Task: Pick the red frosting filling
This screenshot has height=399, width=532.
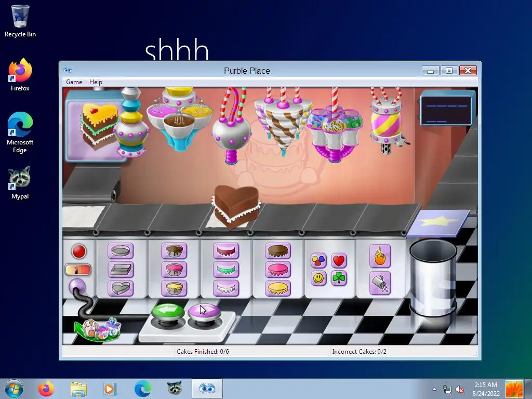Action: pos(226,251)
